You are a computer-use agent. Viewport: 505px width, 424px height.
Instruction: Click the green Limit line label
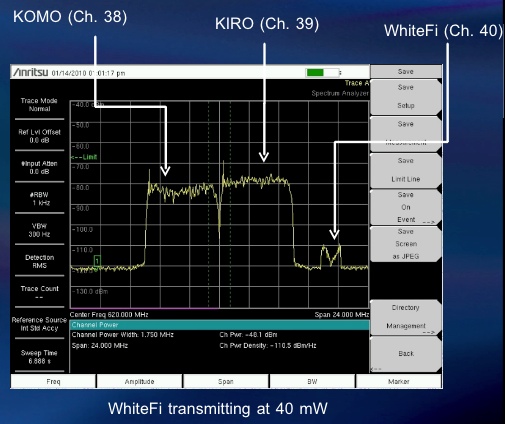point(84,157)
